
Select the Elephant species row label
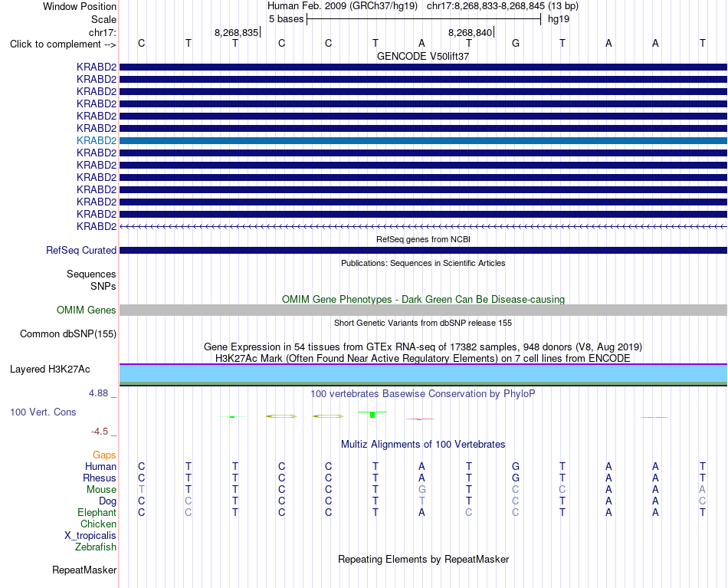97,512
